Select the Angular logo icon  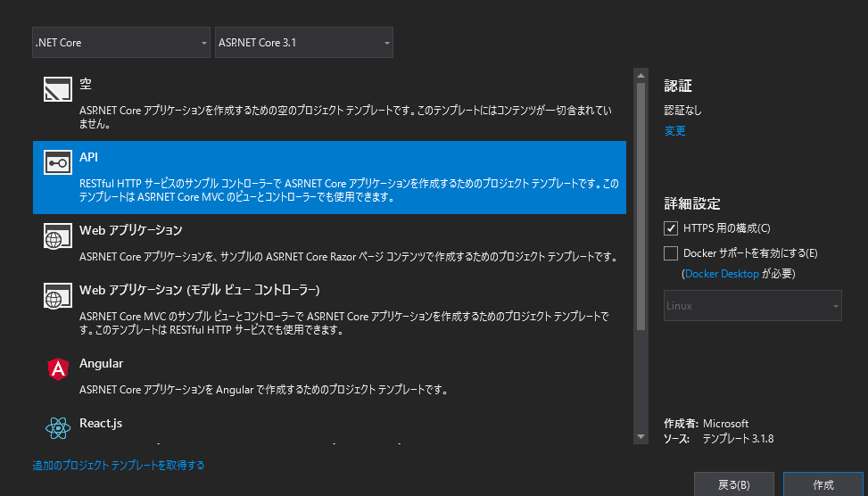pyautogui.click(x=58, y=368)
